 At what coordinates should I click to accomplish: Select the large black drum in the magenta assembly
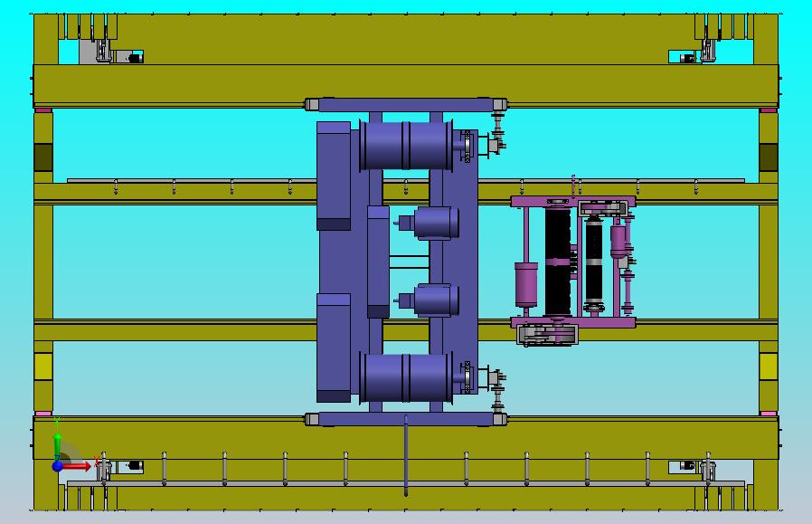coord(558,262)
